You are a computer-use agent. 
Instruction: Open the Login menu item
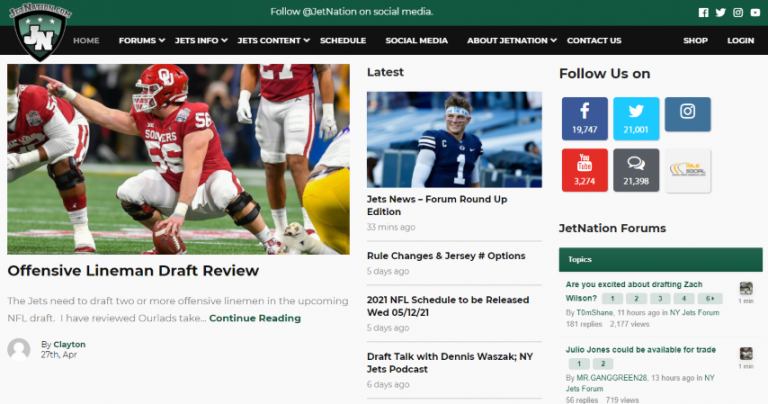pyautogui.click(x=740, y=41)
